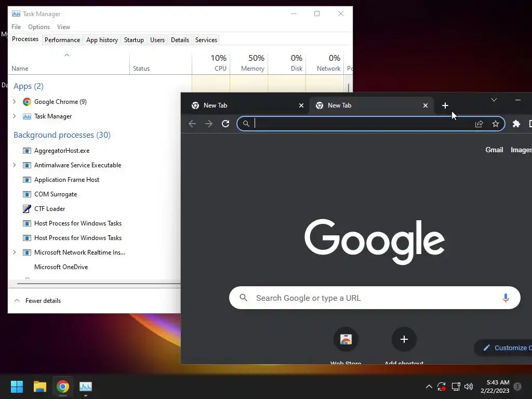Close the first New Tab
The height and width of the screenshot is (399, 532).
[301, 105]
